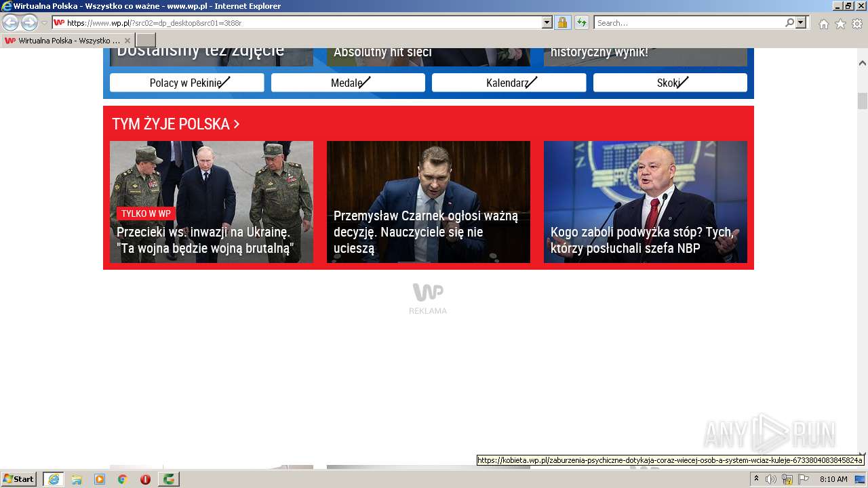Open the Tools gear icon
The width and height of the screenshot is (868, 488).
point(857,24)
